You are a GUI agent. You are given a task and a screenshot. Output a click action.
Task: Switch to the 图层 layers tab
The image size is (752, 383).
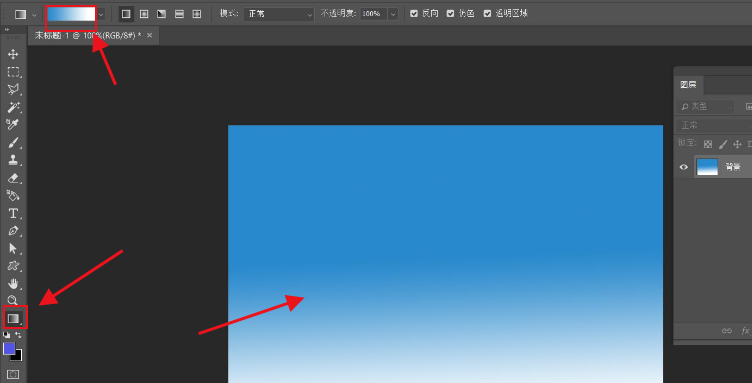688,85
